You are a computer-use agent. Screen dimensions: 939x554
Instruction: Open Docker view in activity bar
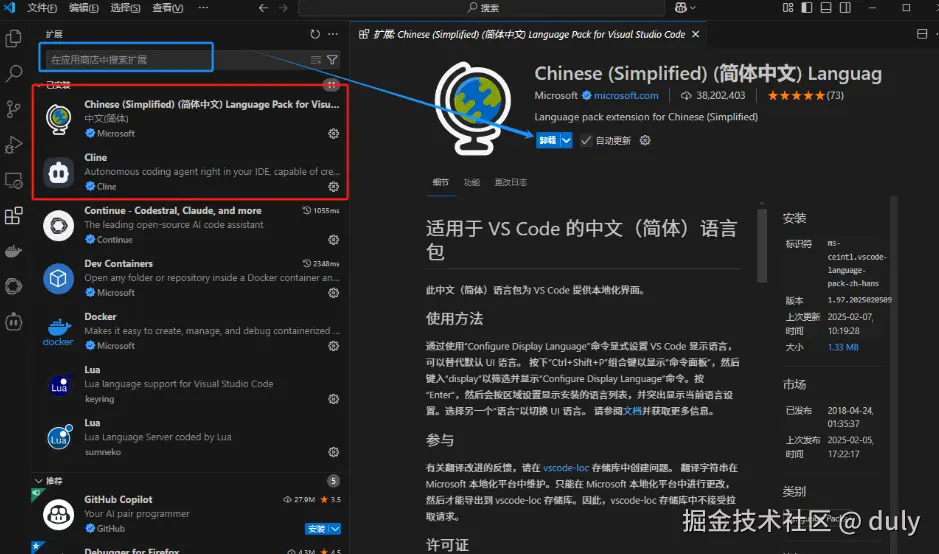click(x=13, y=251)
